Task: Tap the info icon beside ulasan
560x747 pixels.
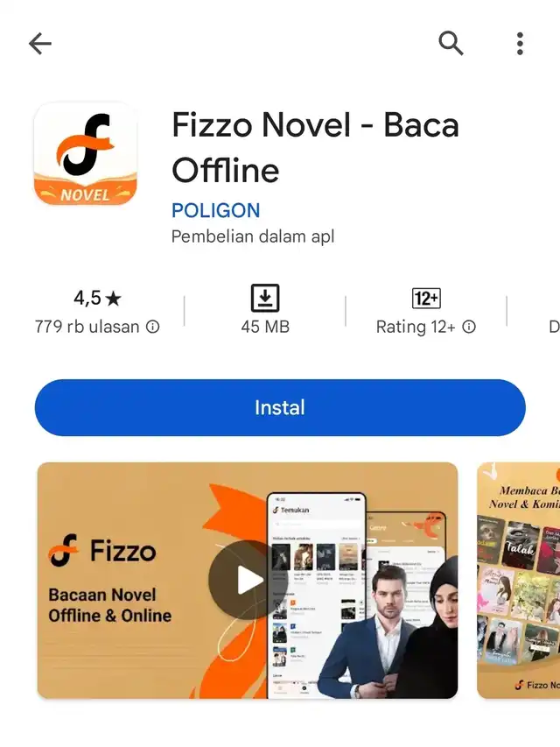Action: coord(153,327)
